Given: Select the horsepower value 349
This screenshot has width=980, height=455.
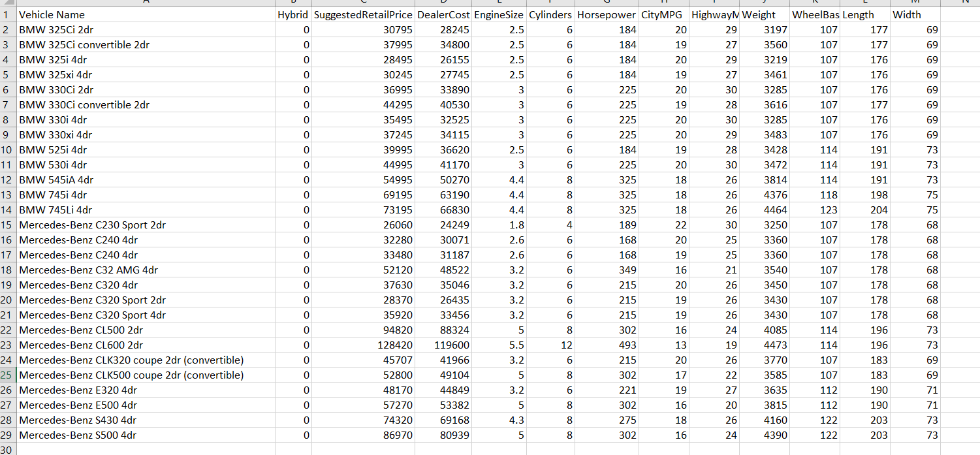Looking at the screenshot, I should pyautogui.click(x=607, y=270).
